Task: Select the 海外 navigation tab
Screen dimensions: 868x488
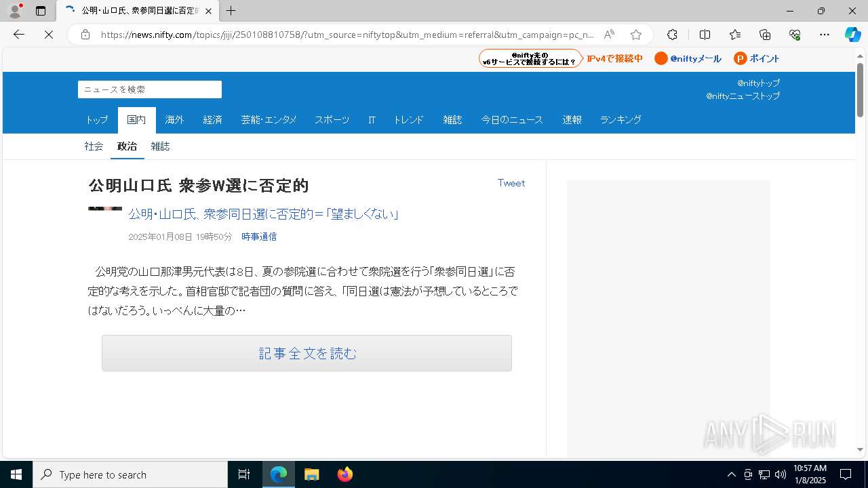Action: (174, 120)
